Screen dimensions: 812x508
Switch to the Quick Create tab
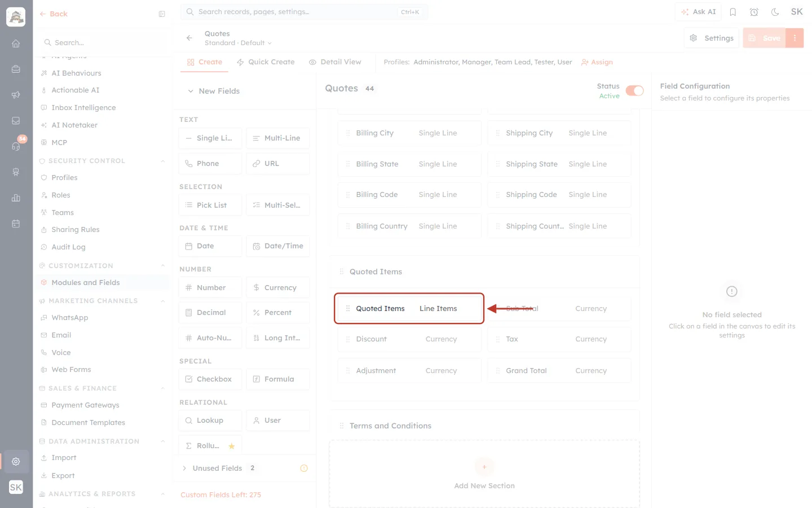coord(266,62)
